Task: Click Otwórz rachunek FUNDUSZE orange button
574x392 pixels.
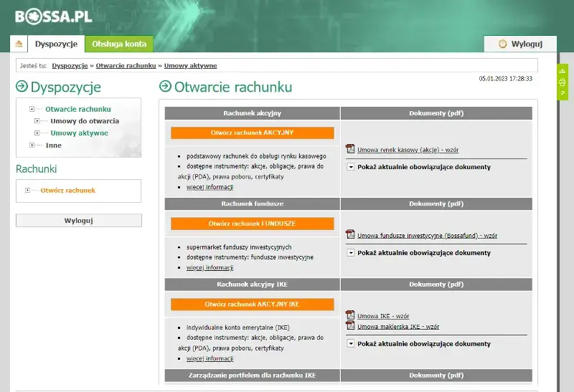Action: point(253,224)
